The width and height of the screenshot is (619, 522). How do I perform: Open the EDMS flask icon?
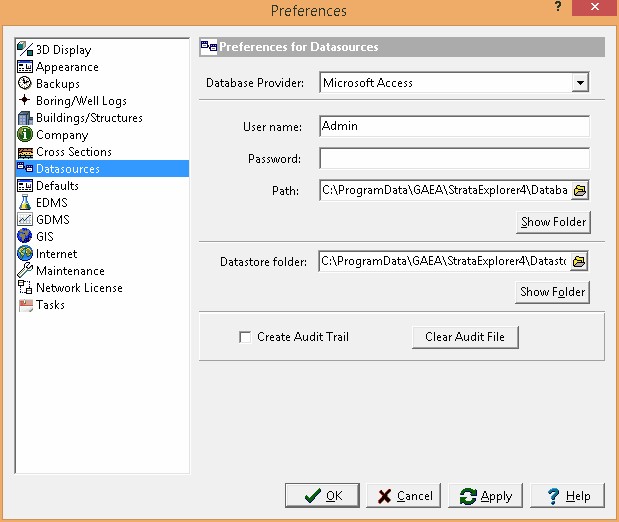point(25,203)
